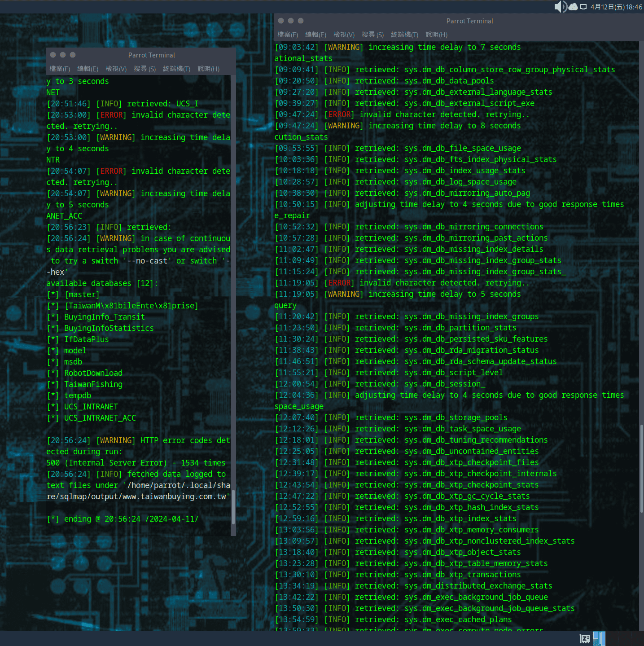Click sys.dm_db_tuning_recommendations log line
644x646 pixels.
[x=411, y=440]
